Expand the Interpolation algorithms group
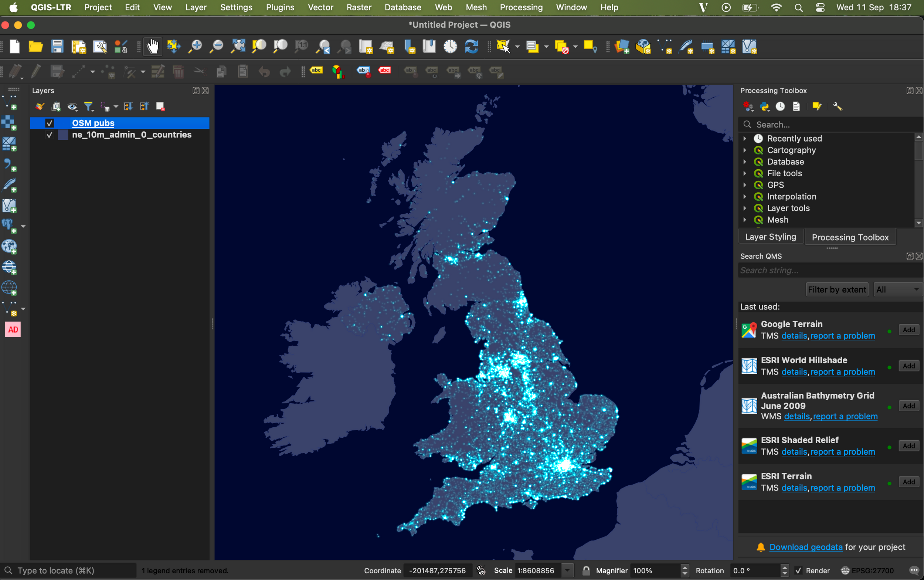 [744, 196]
